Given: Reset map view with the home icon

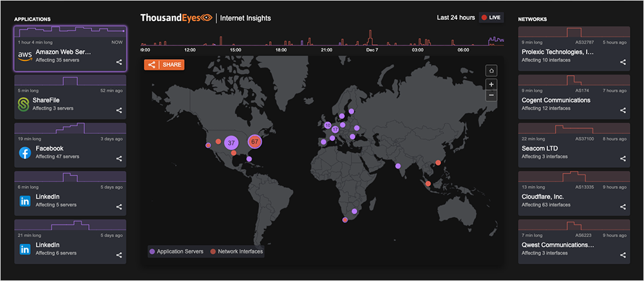Looking at the screenshot, I should (x=491, y=71).
